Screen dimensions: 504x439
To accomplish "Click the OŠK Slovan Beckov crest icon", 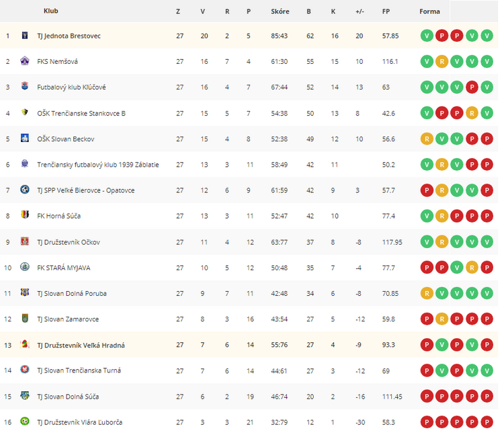I will click(x=25, y=138).
